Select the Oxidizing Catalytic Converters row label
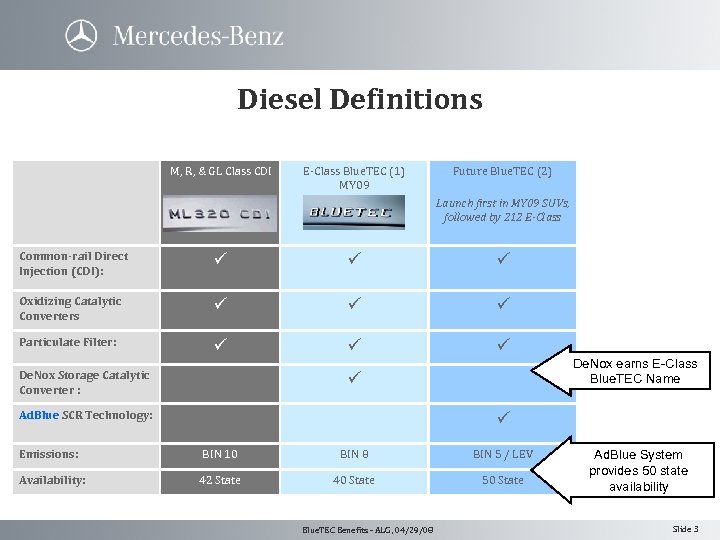Image resolution: width=720 pixels, height=540 pixels. (x=70, y=309)
